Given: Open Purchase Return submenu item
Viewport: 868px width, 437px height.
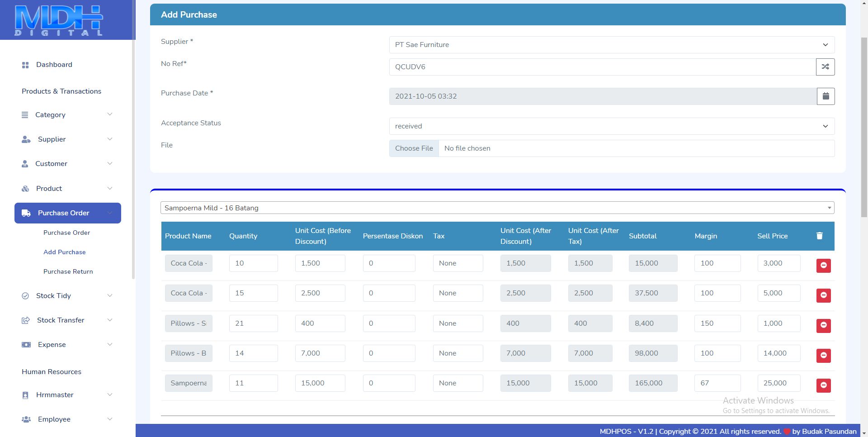Looking at the screenshot, I should tap(68, 271).
